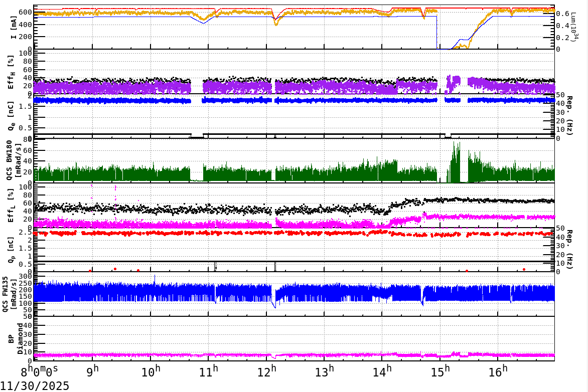Click the I [mA] axis label

point(13,26)
